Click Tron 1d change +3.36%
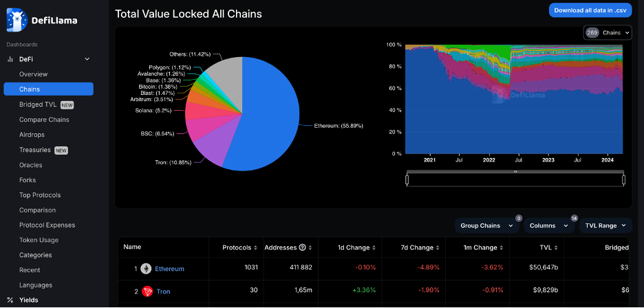644x308 pixels. coord(363,290)
